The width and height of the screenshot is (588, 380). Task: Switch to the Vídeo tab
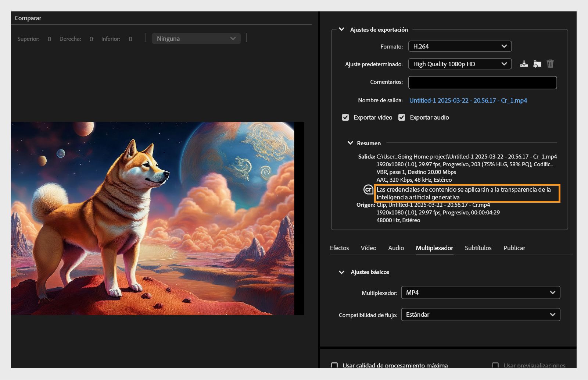[368, 248]
